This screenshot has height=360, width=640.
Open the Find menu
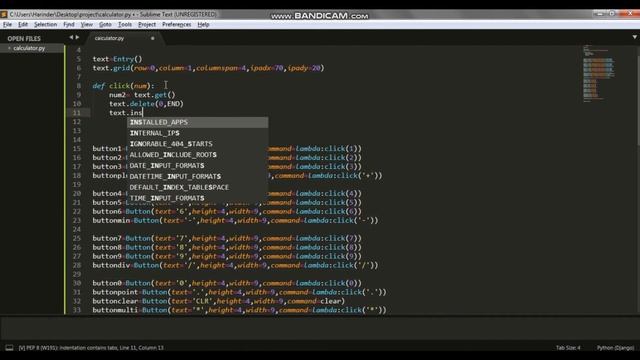(69, 24)
